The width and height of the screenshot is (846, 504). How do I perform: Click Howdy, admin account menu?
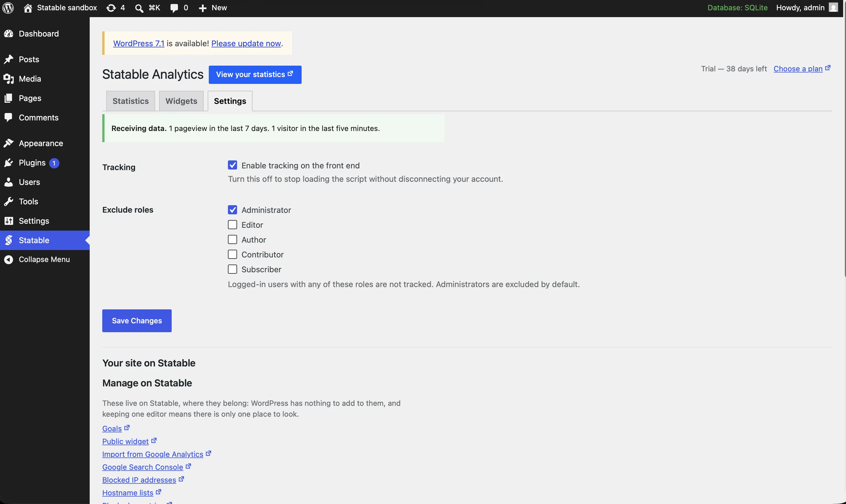pos(807,8)
